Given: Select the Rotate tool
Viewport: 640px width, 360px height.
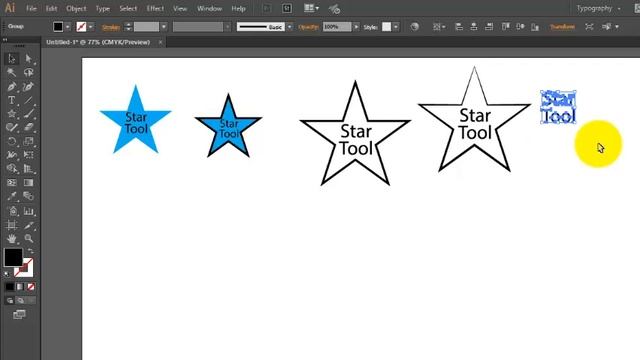Looking at the screenshot, I should [x=11, y=141].
